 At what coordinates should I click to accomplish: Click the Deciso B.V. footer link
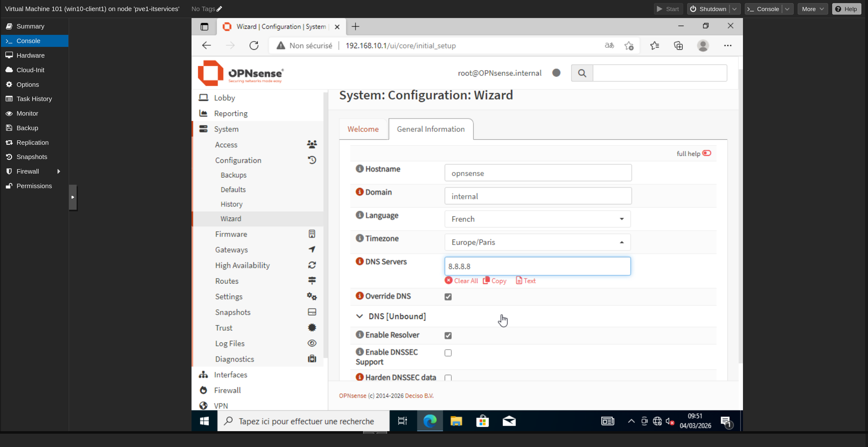(x=419, y=396)
